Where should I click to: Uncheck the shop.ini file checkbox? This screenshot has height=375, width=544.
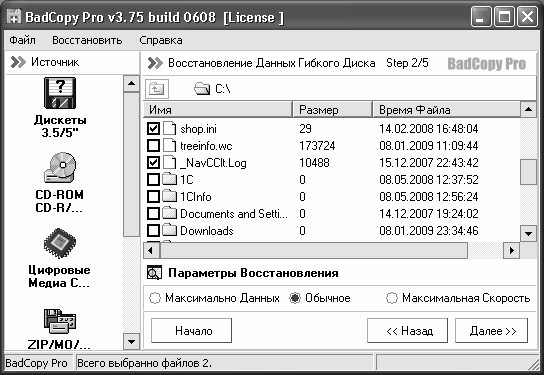[x=153, y=129]
